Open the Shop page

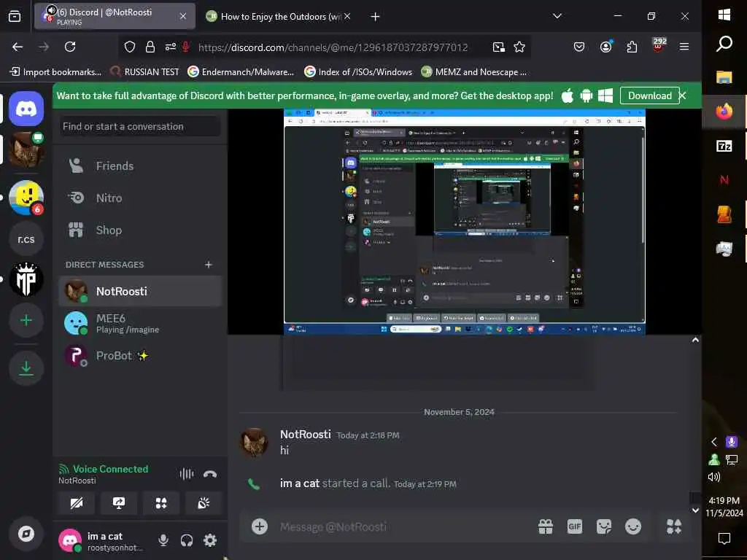click(140, 230)
